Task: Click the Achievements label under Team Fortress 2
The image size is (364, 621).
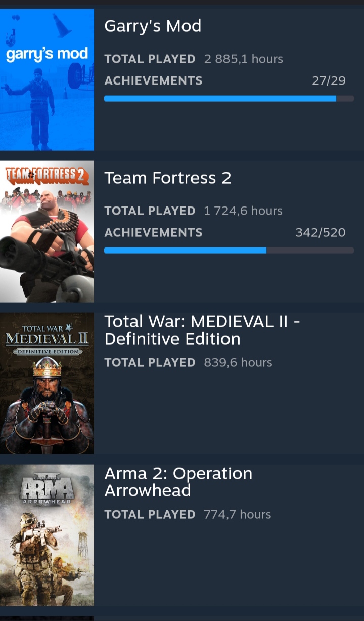Action: click(x=153, y=233)
